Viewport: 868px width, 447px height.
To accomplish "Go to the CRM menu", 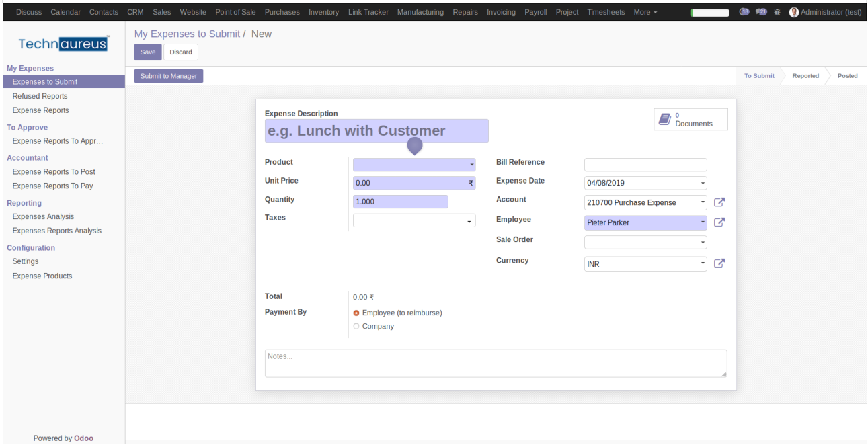I will coord(135,12).
